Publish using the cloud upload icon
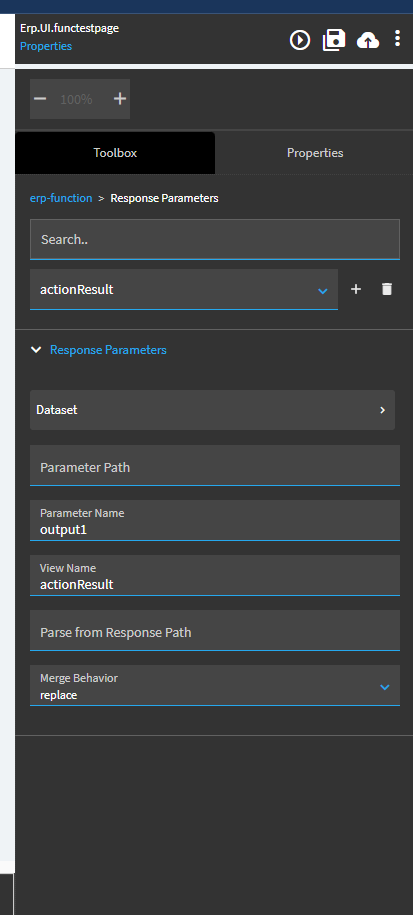Viewport: 413px width, 915px height. tap(368, 40)
